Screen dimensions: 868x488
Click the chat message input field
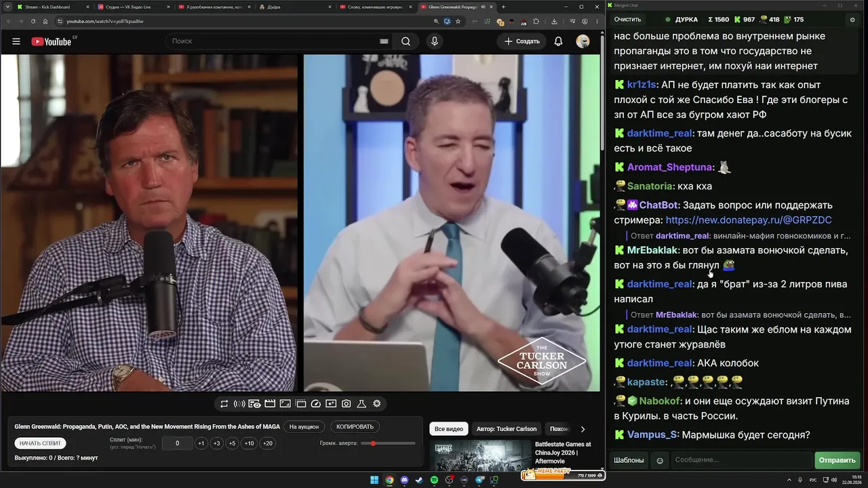[741, 460]
